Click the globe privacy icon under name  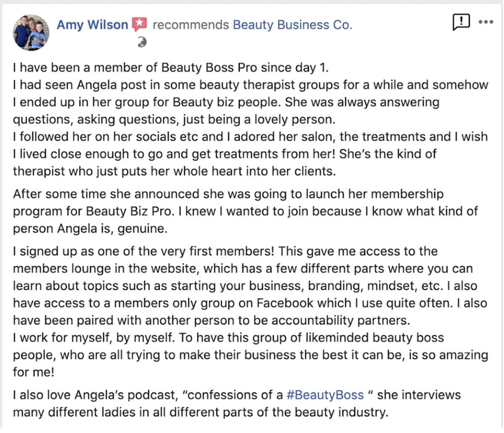pos(142,42)
